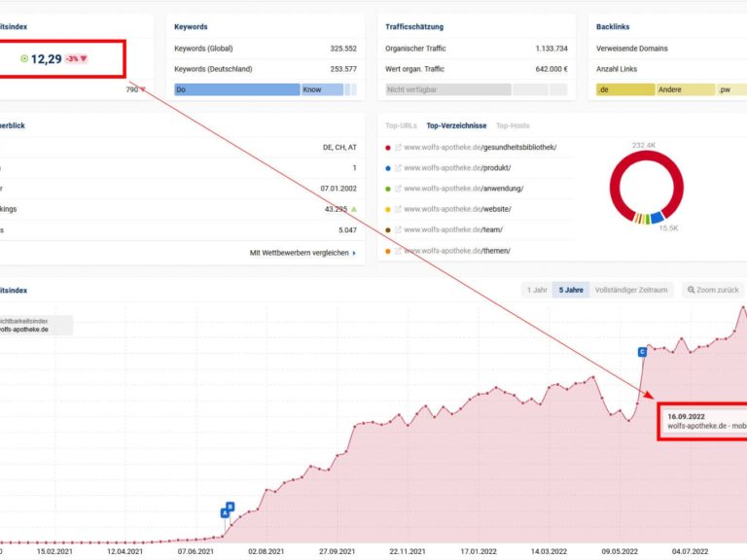Viewport: 747px width, 560px height.
Task: Select the 1 Jahr time range
Action: [x=536, y=290]
